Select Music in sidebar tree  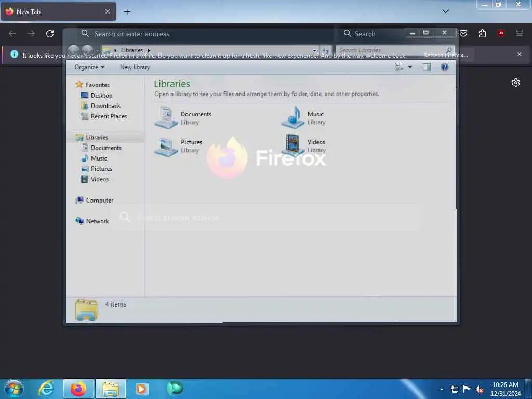(x=99, y=158)
